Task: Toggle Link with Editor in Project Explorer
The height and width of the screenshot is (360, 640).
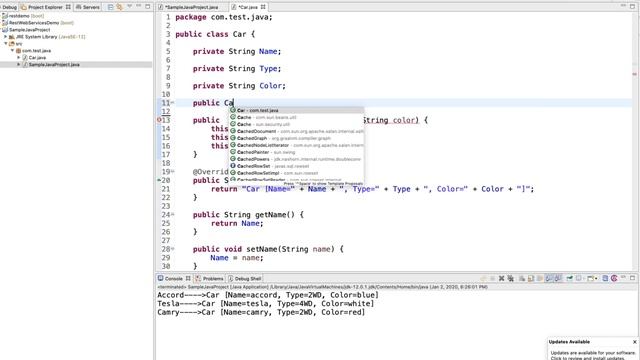Action: click(x=120, y=7)
